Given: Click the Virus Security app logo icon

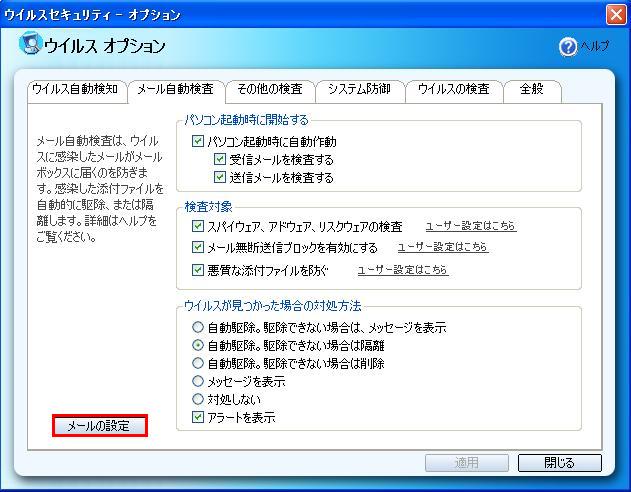Looking at the screenshot, I should (30, 43).
